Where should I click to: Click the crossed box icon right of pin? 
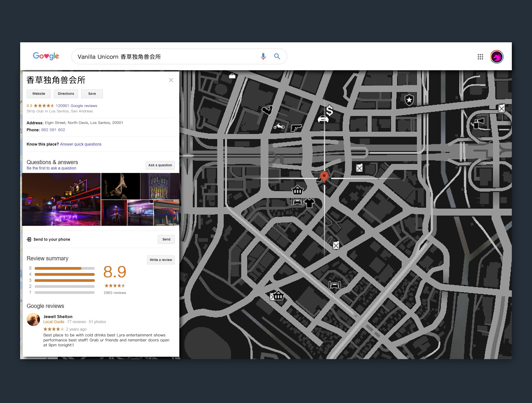click(359, 168)
